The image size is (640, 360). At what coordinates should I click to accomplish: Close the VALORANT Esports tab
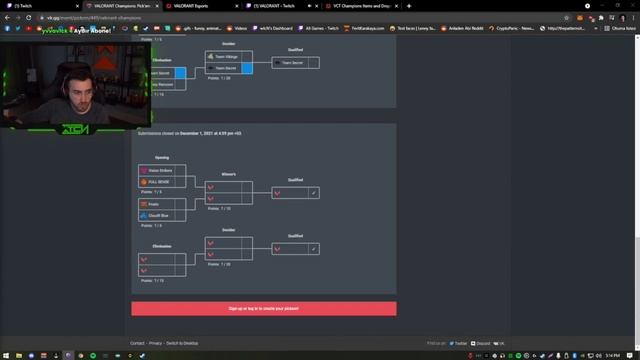pos(237,6)
